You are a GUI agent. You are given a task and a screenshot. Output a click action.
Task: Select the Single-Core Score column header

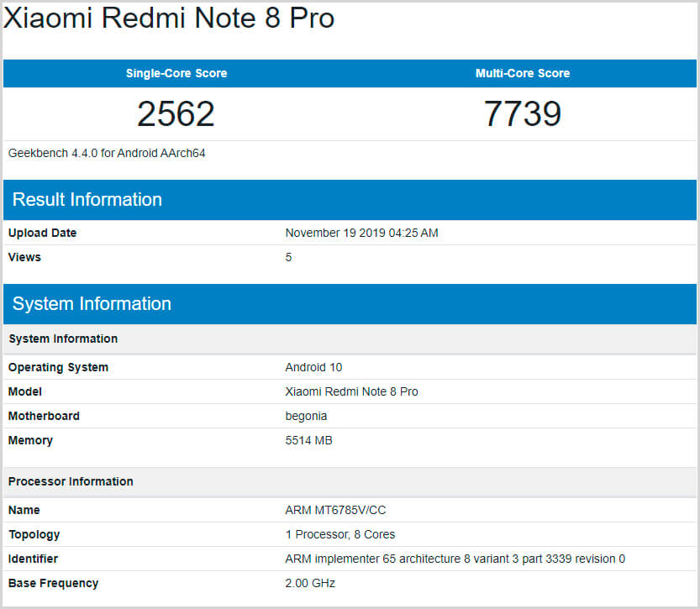click(x=176, y=73)
